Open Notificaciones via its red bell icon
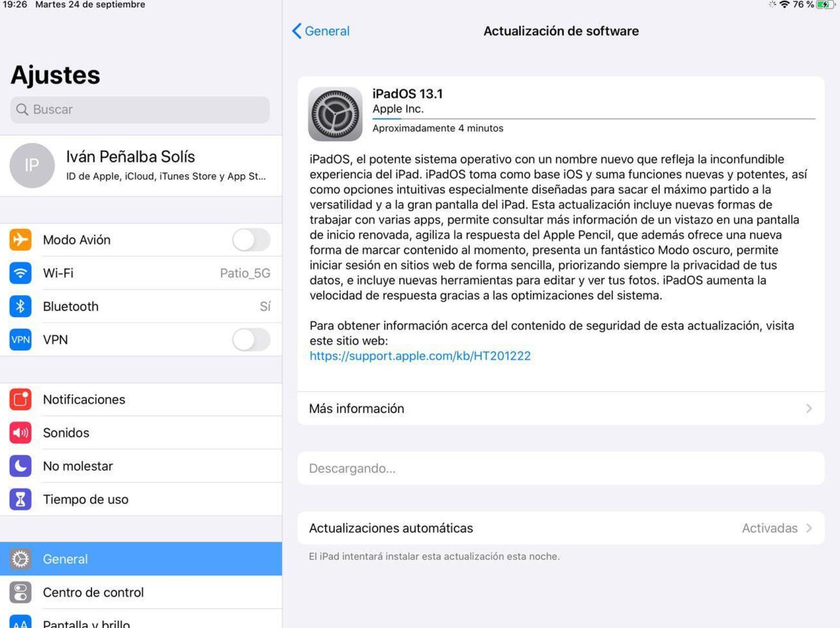This screenshot has height=628, width=840. pos(20,400)
